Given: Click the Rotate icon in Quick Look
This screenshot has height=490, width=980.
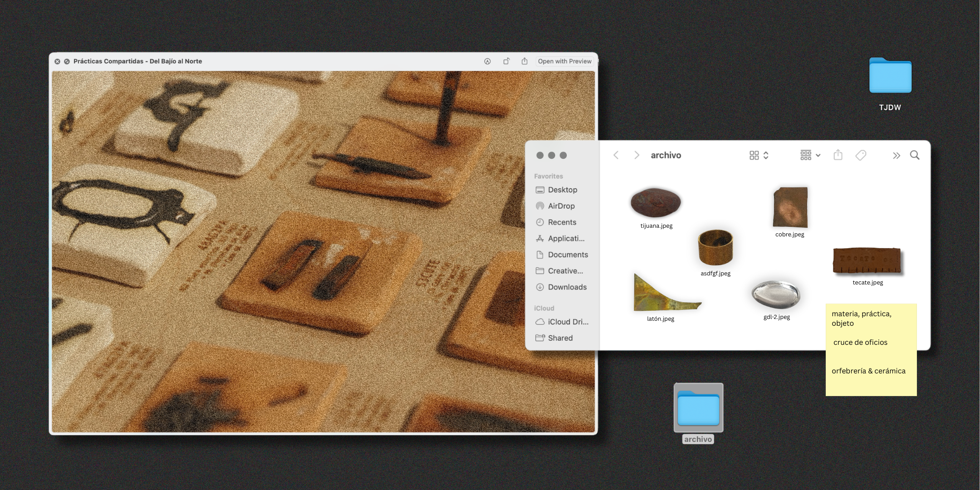Looking at the screenshot, I should (x=506, y=61).
